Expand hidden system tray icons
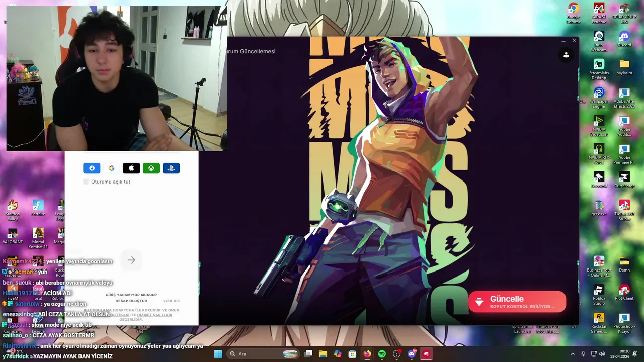Viewport: 644px width, 362px height. [572, 354]
